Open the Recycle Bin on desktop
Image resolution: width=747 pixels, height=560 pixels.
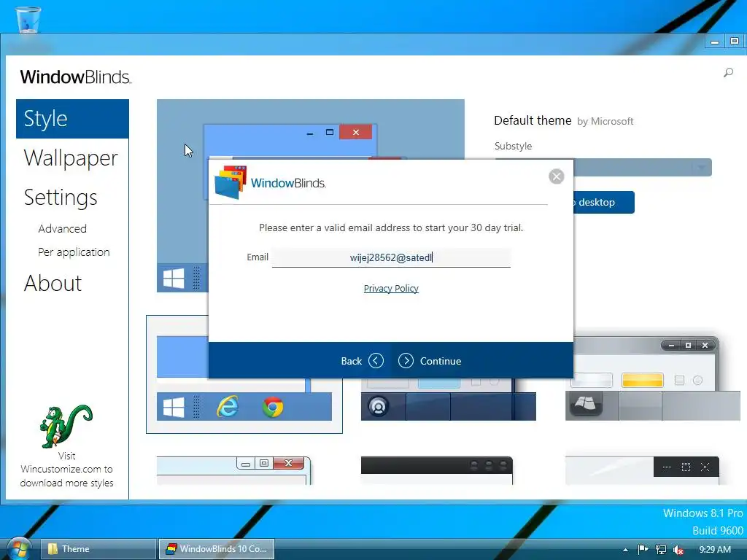(x=28, y=19)
